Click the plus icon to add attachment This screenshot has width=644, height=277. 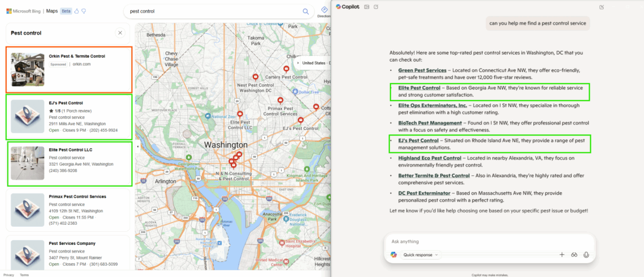[x=562, y=254]
